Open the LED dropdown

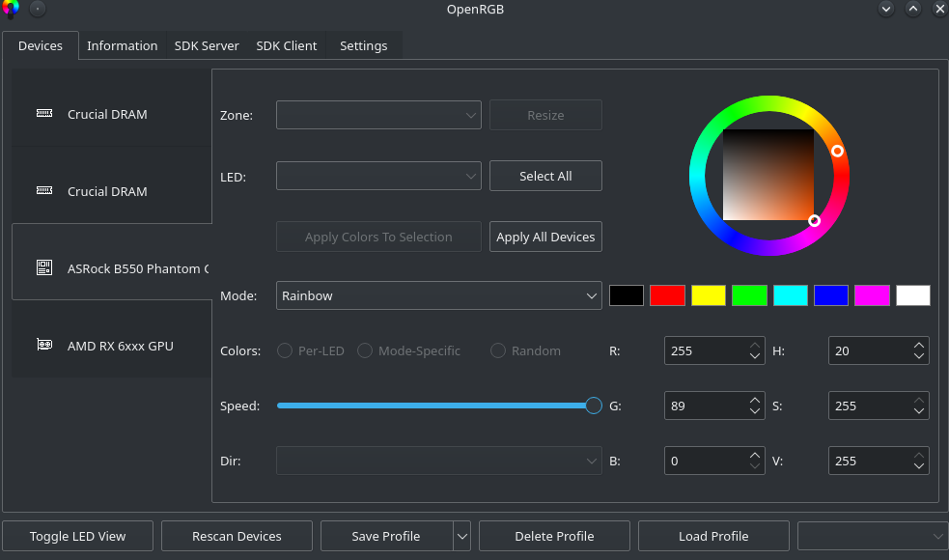[378, 176]
